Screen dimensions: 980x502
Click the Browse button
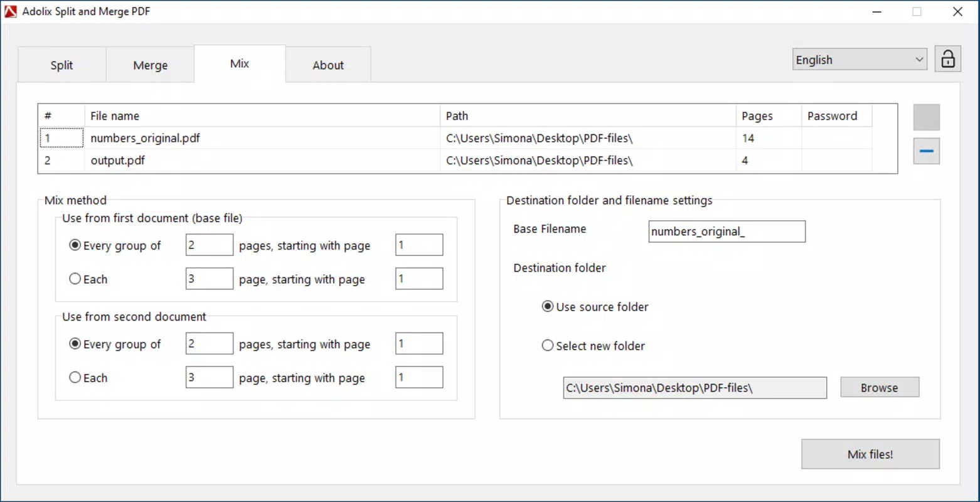(880, 387)
